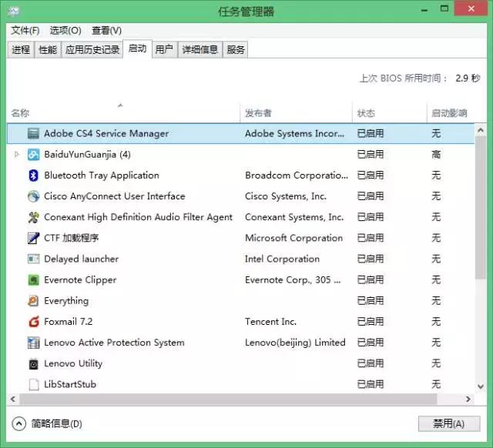
Task: Click publisher Lenovo(beijing) Limited
Action: pyautogui.click(x=295, y=343)
